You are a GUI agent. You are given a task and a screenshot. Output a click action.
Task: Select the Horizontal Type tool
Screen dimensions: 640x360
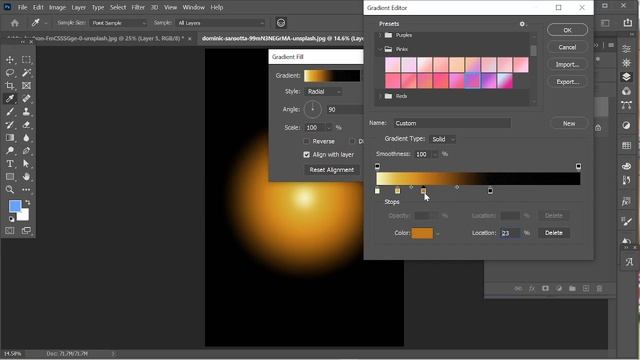tap(10, 164)
